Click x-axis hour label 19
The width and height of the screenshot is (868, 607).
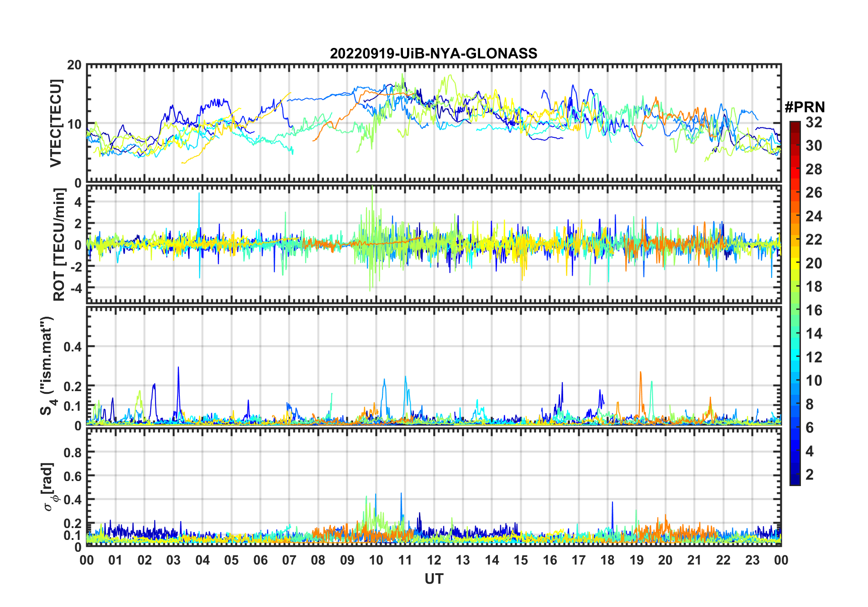click(x=637, y=560)
